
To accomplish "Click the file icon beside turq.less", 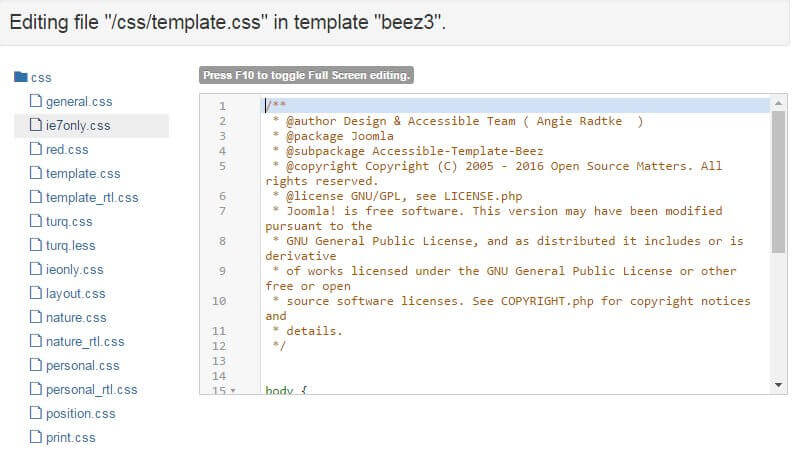I will (x=36, y=245).
